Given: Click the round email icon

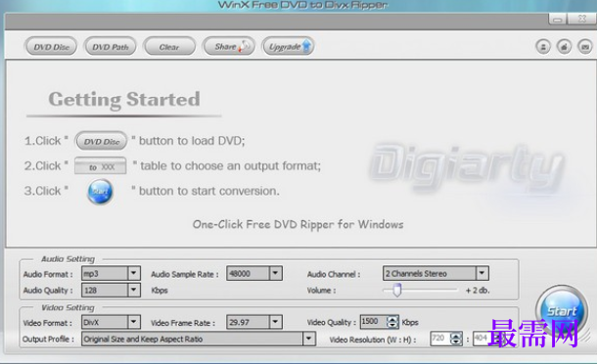Looking at the screenshot, I should tap(585, 47).
